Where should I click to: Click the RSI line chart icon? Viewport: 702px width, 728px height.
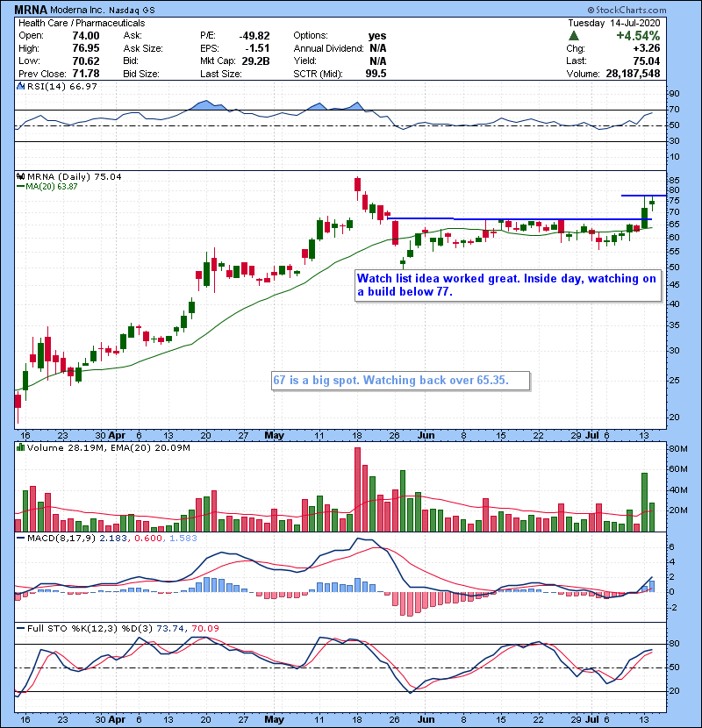point(20,86)
